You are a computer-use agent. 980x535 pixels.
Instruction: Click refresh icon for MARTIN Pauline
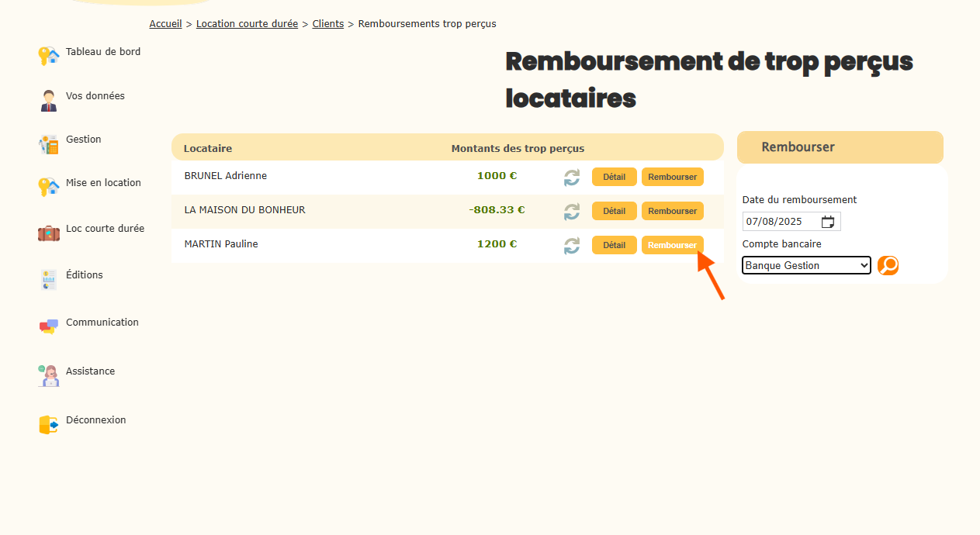(x=572, y=246)
